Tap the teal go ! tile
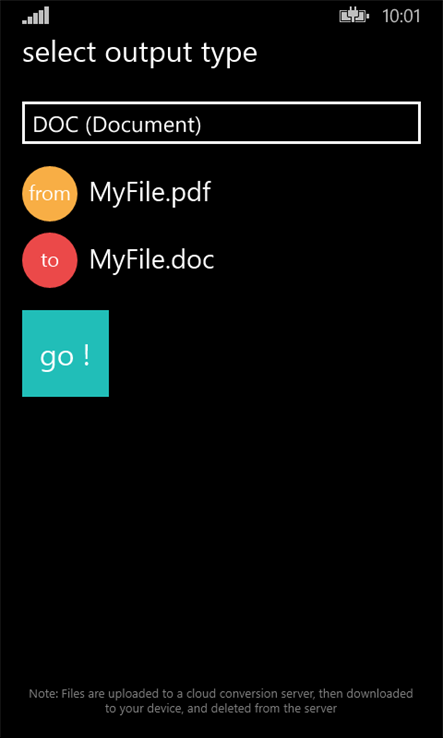The image size is (443, 738). click(65, 353)
